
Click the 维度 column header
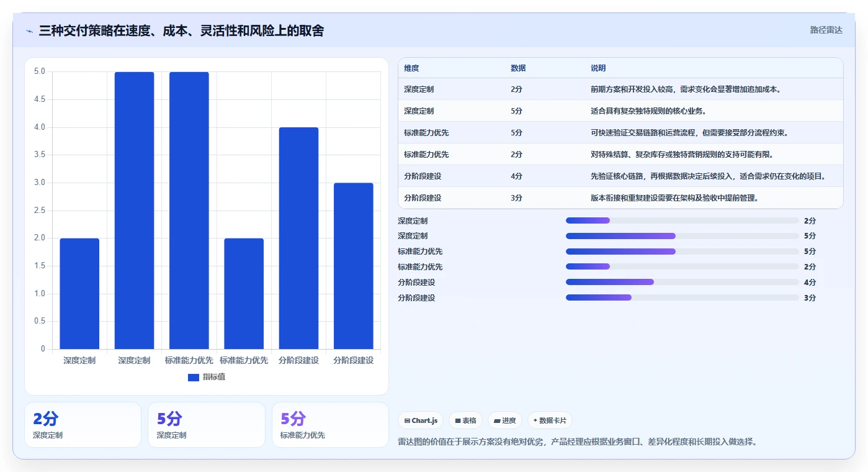click(x=411, y=68)
